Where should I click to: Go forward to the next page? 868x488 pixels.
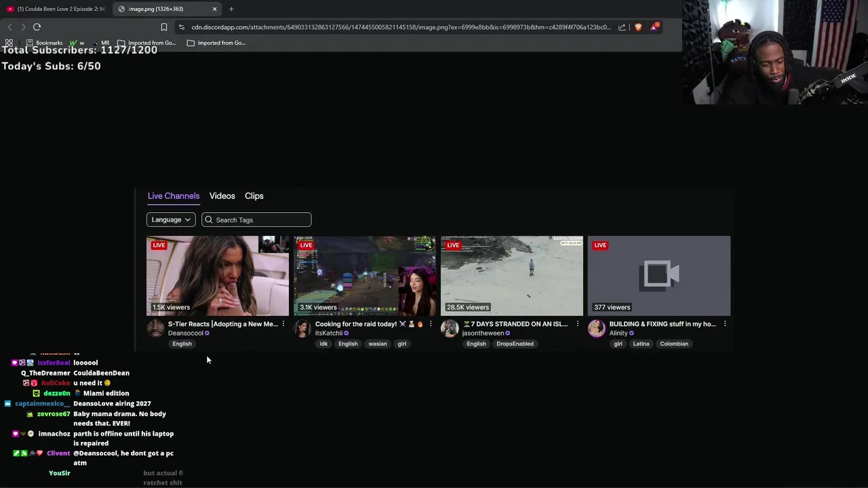point(23,27)
